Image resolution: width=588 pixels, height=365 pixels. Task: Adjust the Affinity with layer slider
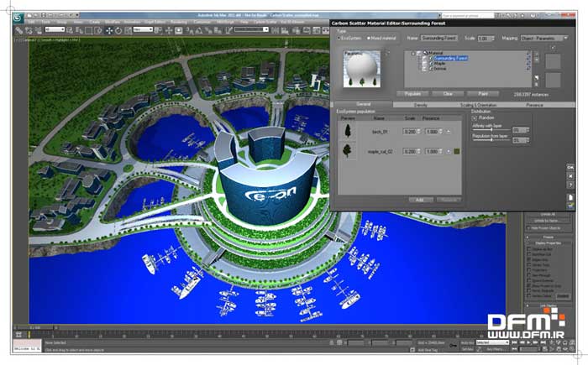(x=491, y=129)
